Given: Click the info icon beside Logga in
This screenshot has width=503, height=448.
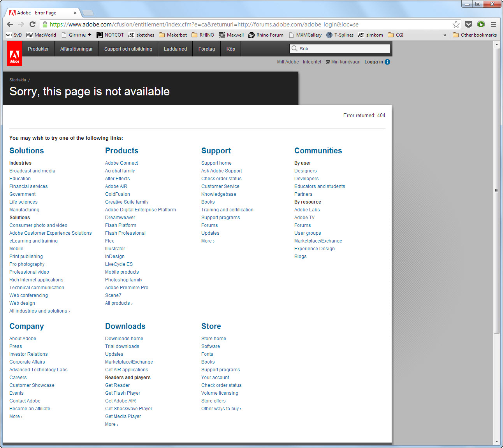Looking at the screenshot, I should [387, 62].
